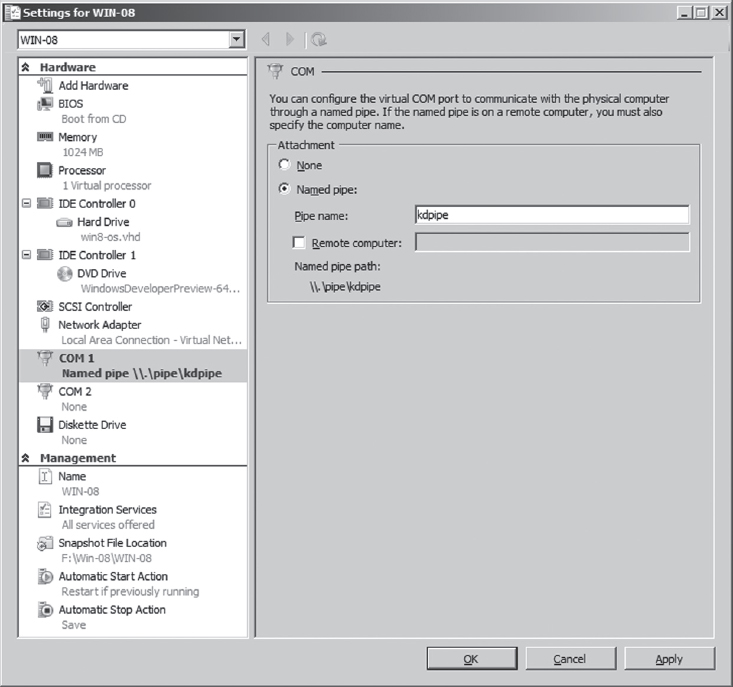Viewport: 733px width, 687px height.
Task: Enable the Remote computer checkbox
Action: 299,243
